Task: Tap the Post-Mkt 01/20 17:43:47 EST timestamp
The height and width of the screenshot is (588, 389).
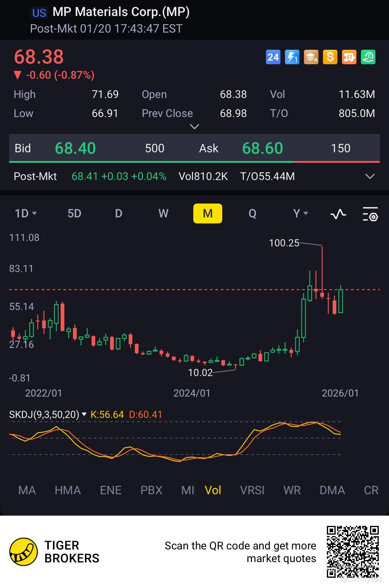Action: click(x=106, y=29)
